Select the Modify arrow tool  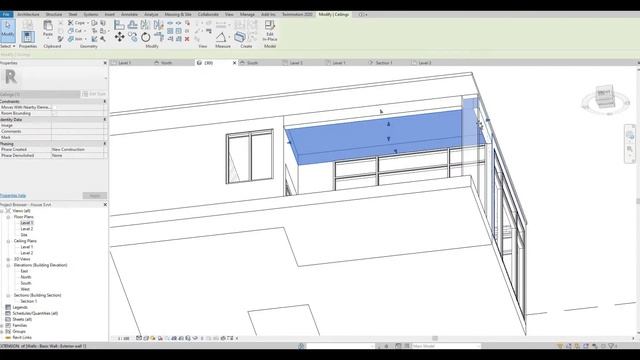pos(8,30)
